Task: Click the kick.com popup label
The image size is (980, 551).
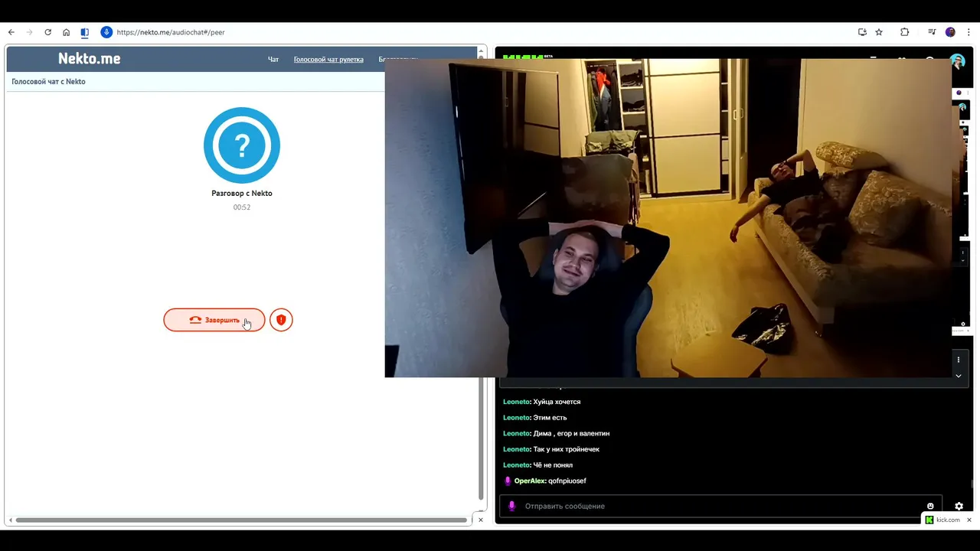Action: click(948, 520)
